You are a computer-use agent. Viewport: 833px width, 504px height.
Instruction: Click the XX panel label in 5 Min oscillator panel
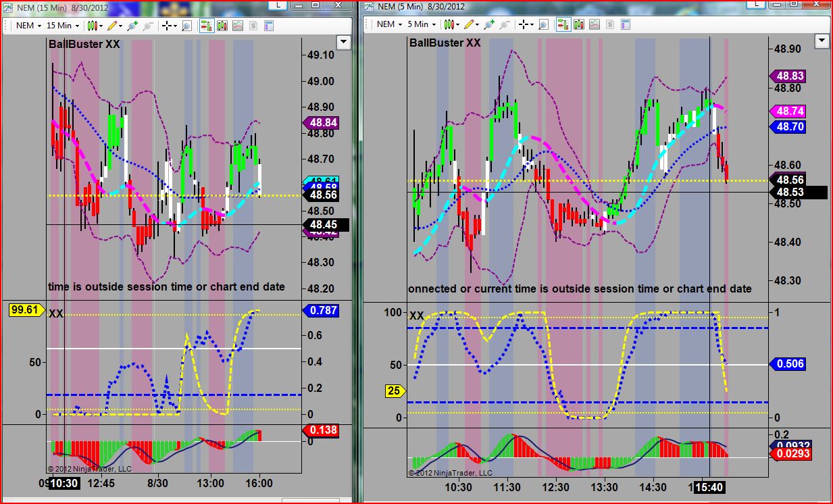[x=417, y=316]
